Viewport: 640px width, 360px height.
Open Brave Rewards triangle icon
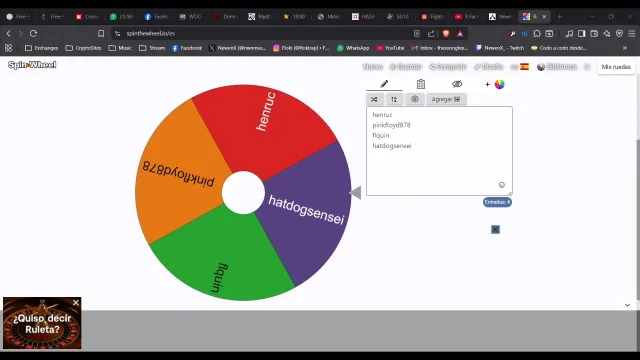point(460,33)
